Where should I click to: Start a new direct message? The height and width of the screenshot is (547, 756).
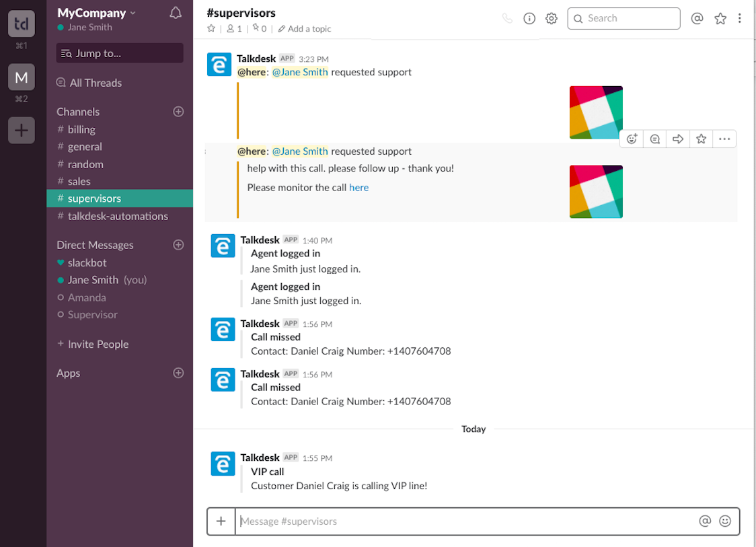pyautogui.click(x=178, y=245)
